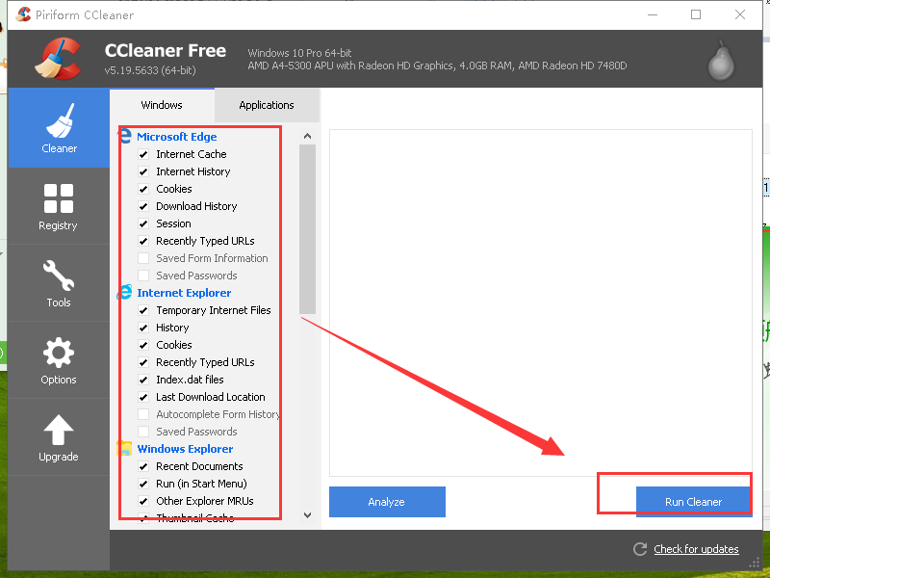Enable Autocomplete Form History
This screenshot has height=578, width=924.
pos(143,414)
